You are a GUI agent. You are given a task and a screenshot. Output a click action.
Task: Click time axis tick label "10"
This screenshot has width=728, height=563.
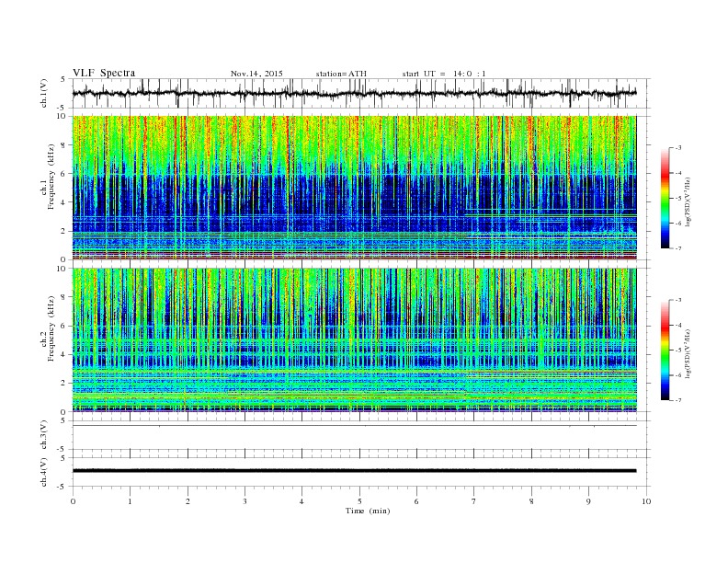click(646, 501)
